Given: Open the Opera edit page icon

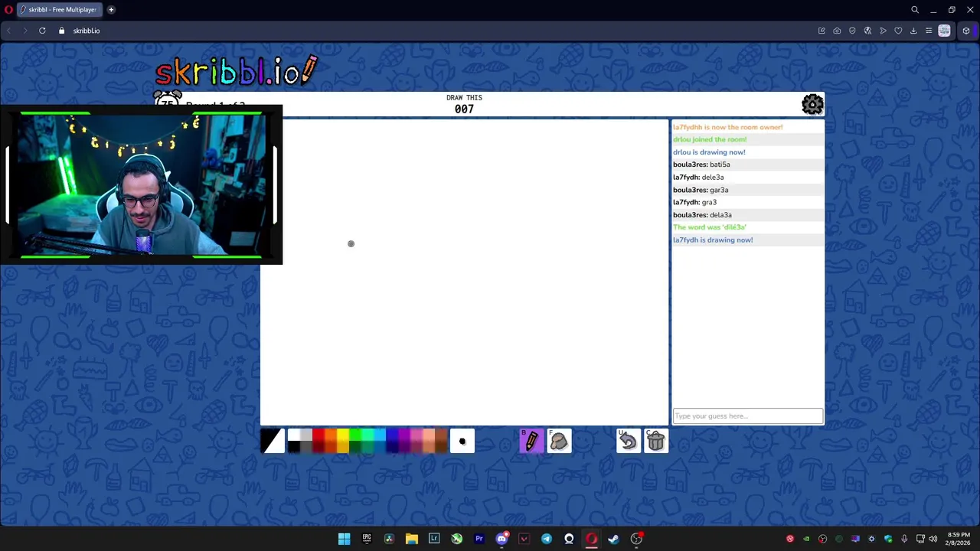Looking at the screenshot, I should tap(822, 31).
